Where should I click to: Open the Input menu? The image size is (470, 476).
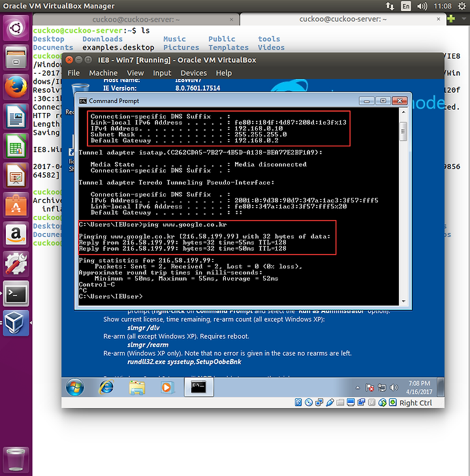coord(162,73)
